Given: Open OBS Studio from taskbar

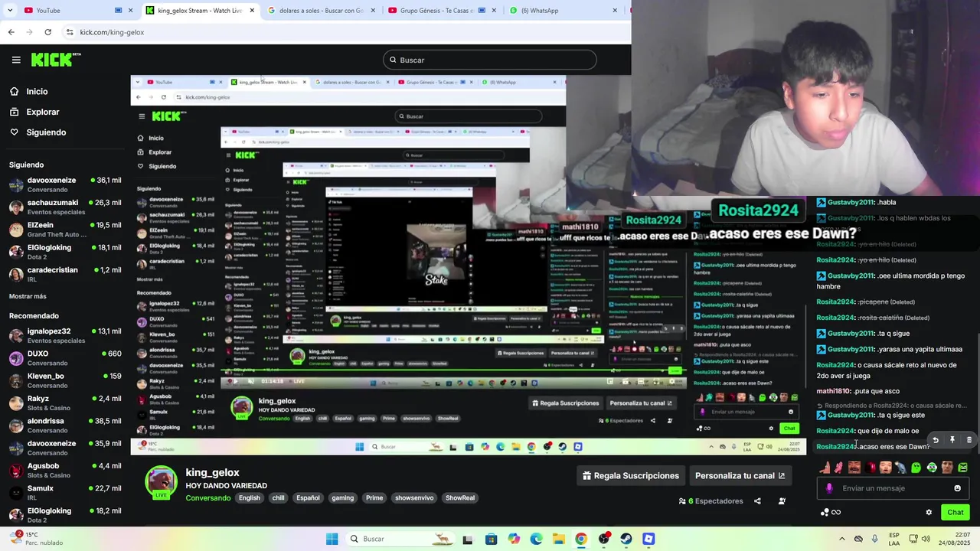Looking at the screenshot, I should (604, 539).
